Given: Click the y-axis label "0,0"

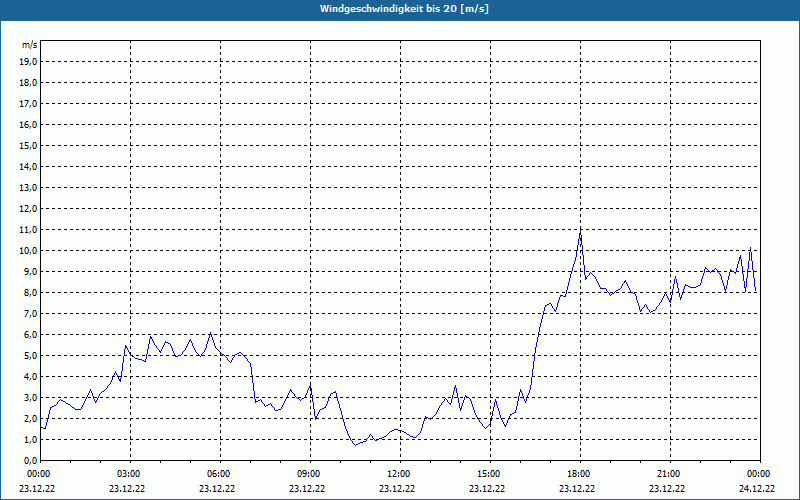Looking at the screenshot, I should (x=31, y=460).
